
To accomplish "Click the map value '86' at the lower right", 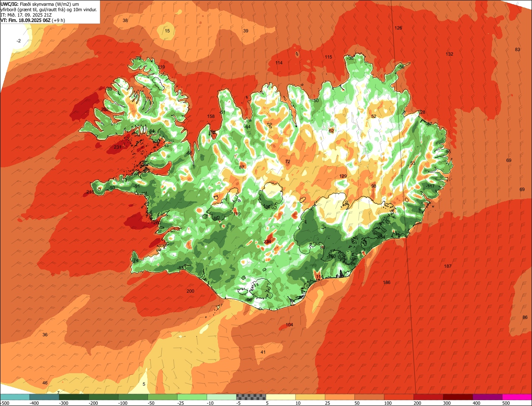I will coord(525,317).
